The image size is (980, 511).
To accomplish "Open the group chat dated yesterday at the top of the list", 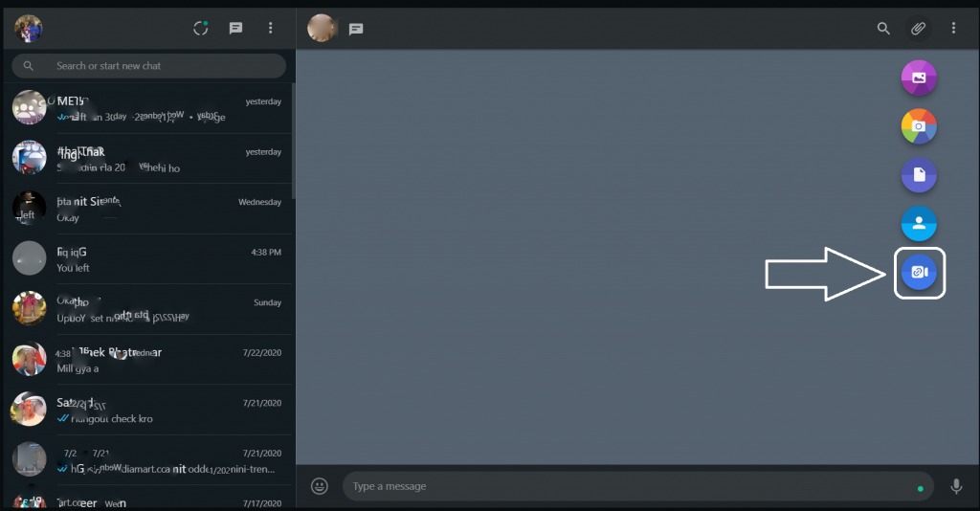I will coord(148,108).
